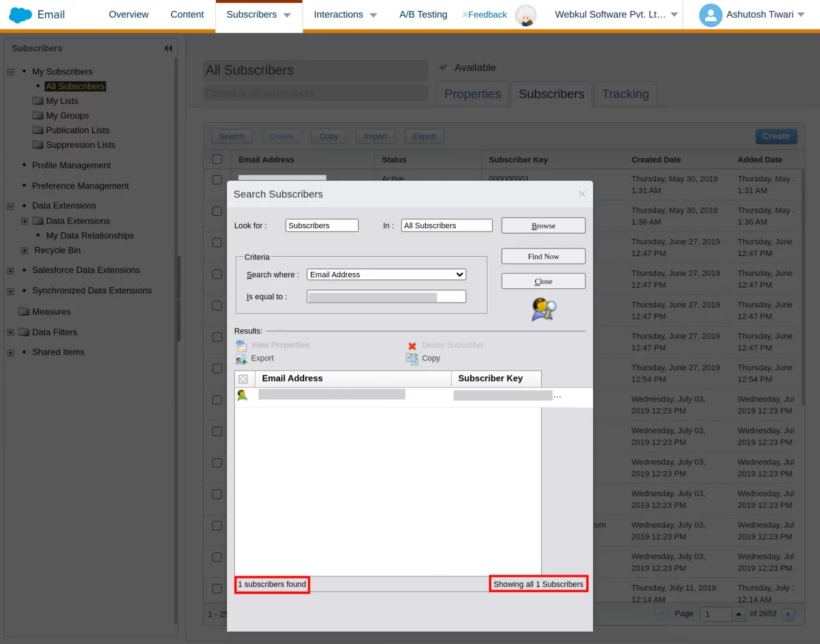Click the View Properties icon
The width and height of the screenshot is (820, 644).
(241, 346)
